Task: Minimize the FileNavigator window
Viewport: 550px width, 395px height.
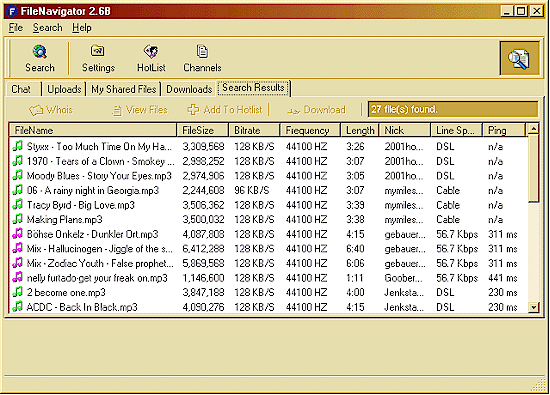Action: click(x=506, y=11)
